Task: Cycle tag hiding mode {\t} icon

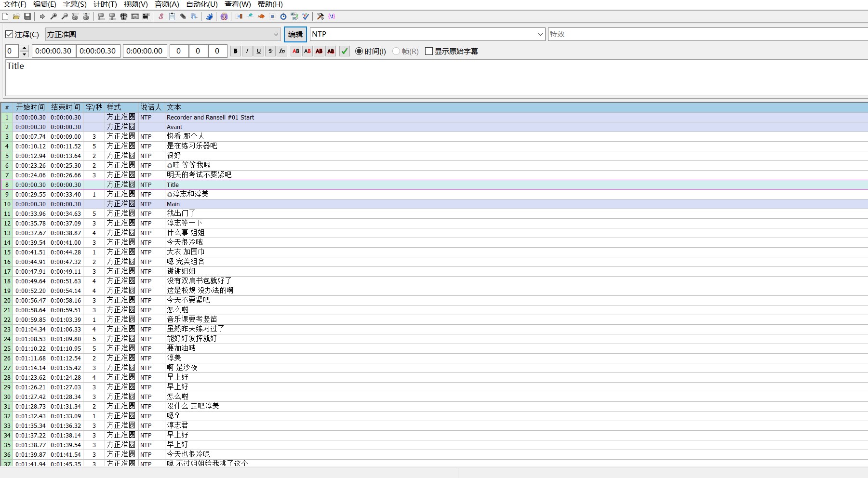Action: click(x=332, y=16)
